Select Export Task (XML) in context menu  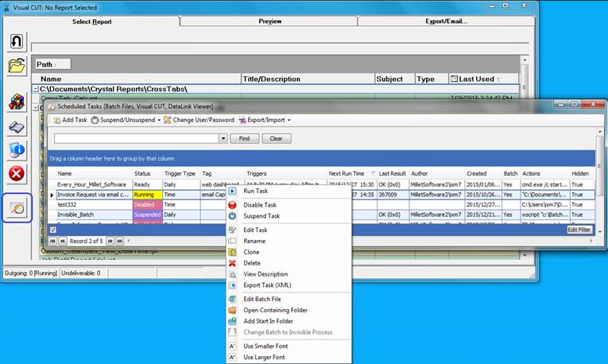tap(267, 285)
